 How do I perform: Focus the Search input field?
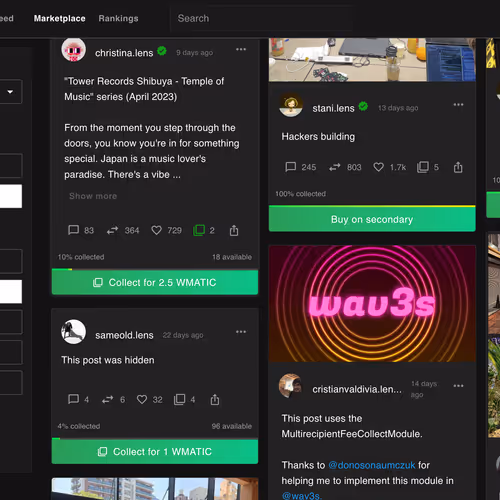(262, 18)
